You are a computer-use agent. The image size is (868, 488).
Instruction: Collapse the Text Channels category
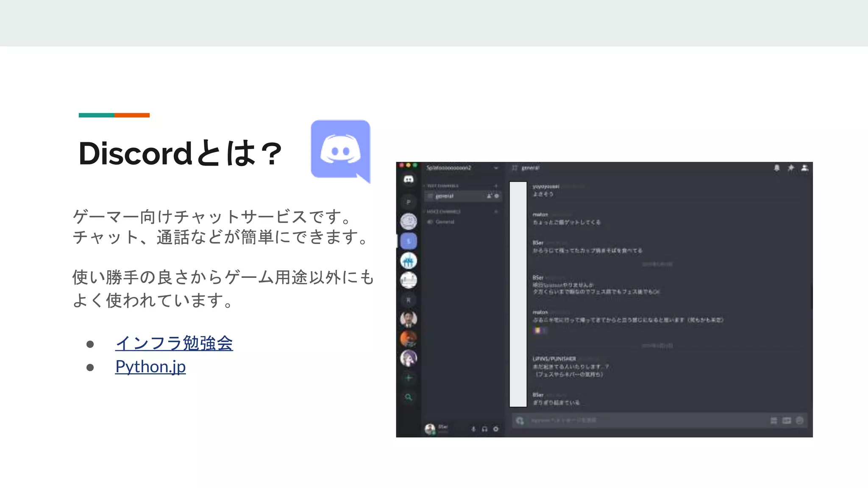click(x=442, y=186)
